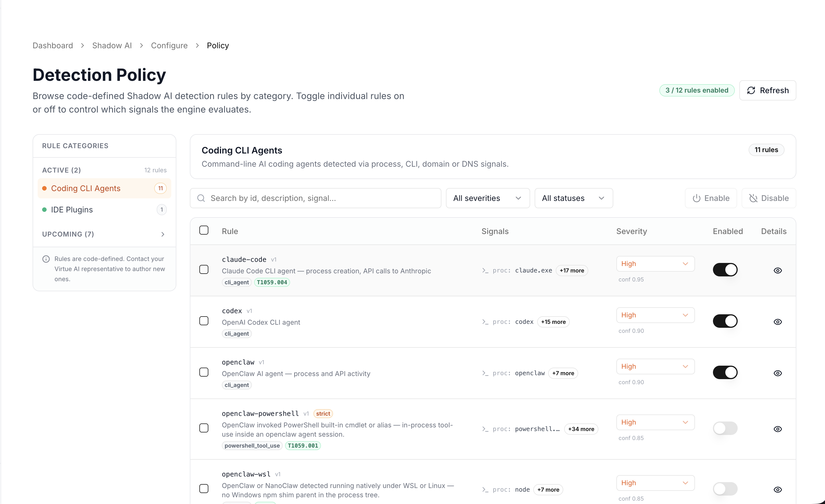Click the search magnifier icon
Viewport: 825px width, 504px height.
(x=201, y=198)
